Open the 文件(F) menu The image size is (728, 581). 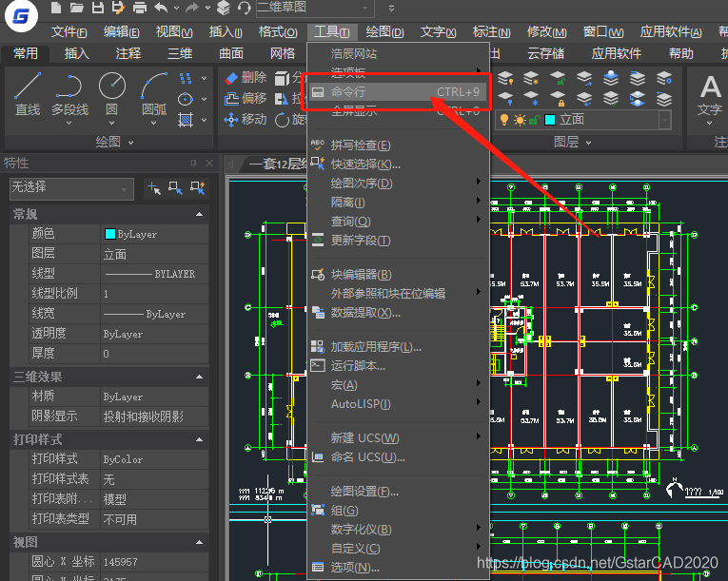(x=69, y=32)
